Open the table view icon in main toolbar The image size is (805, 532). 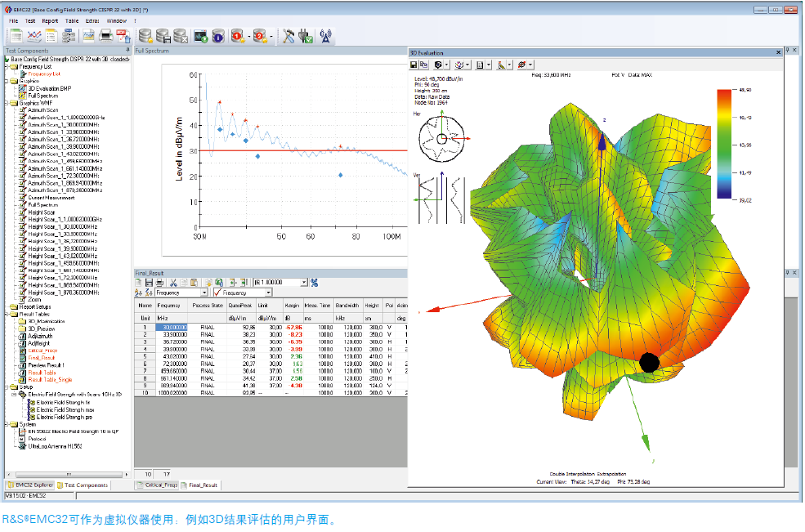pos(16,36)
